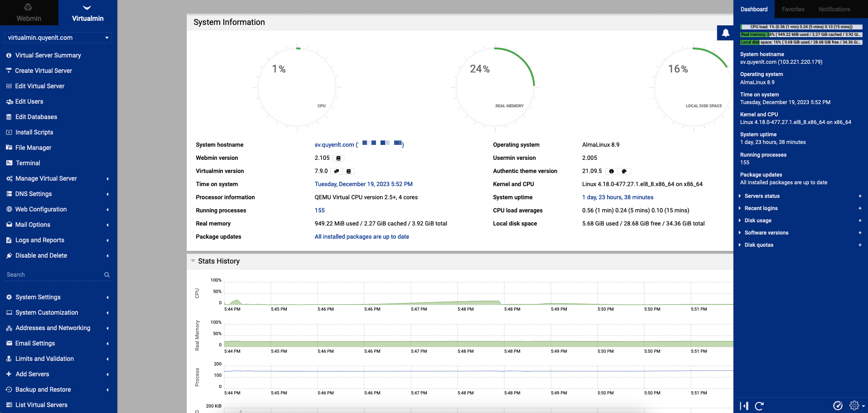The image size is (868, 413).
Task: Open theme palette configuration icon
Action: coord(624,172)
